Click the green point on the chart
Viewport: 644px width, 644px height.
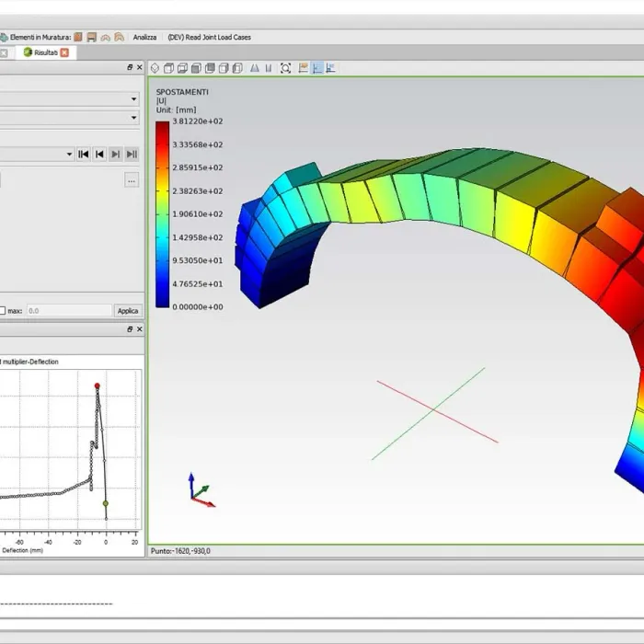(106, 503)
